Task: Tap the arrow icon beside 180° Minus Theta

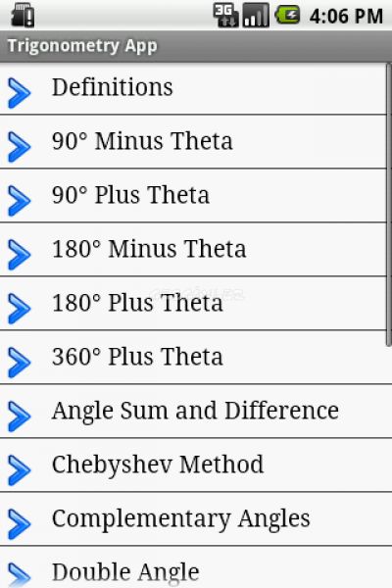Action: tap(20, 255)
